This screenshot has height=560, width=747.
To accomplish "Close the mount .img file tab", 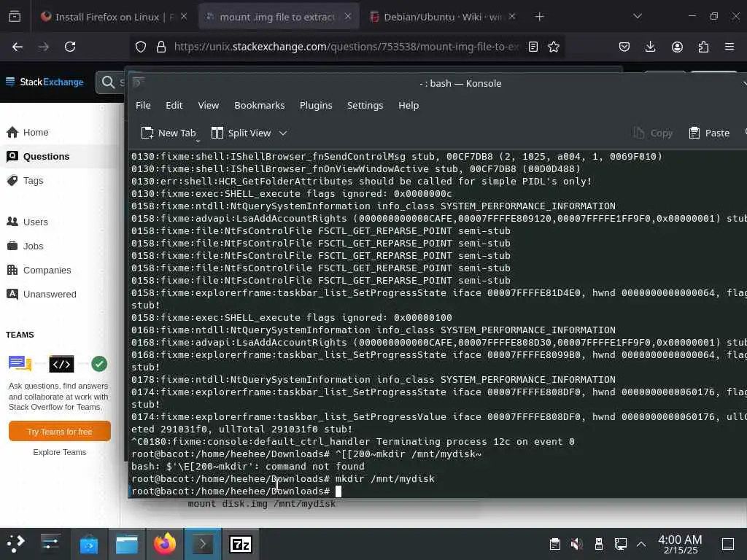I will point(348,17).
